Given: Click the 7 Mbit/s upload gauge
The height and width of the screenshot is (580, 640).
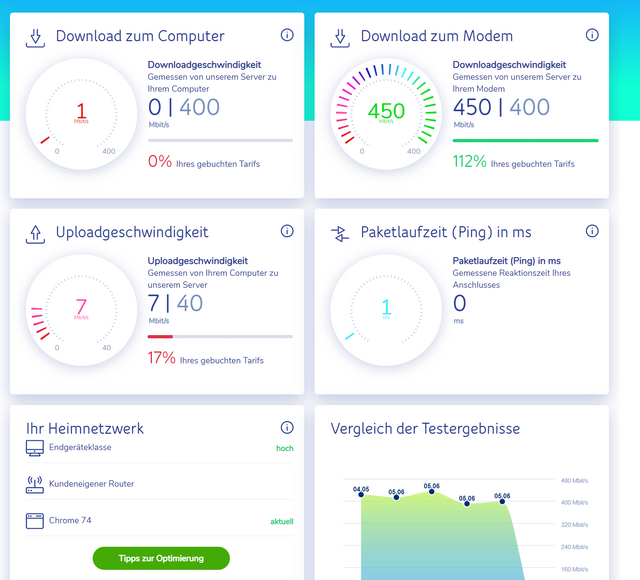Looking at the screenshot, I should tap(81, 308).
